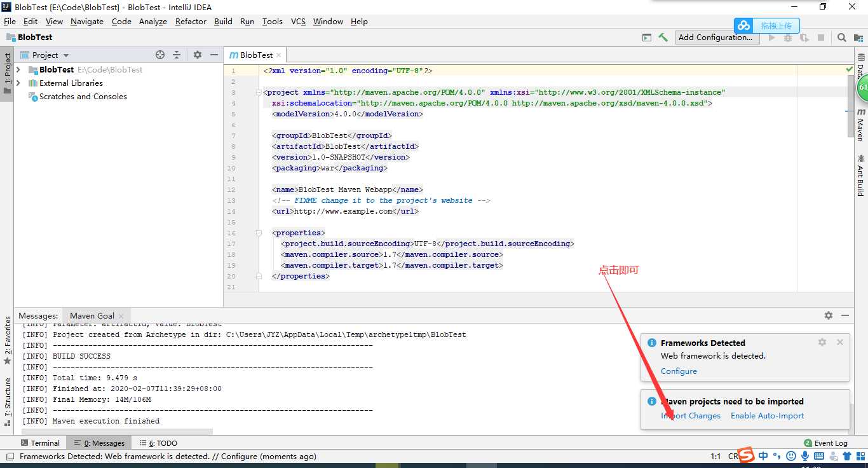
Task: Open Sogou emoji smiley icon
Action: click(790, 456)
